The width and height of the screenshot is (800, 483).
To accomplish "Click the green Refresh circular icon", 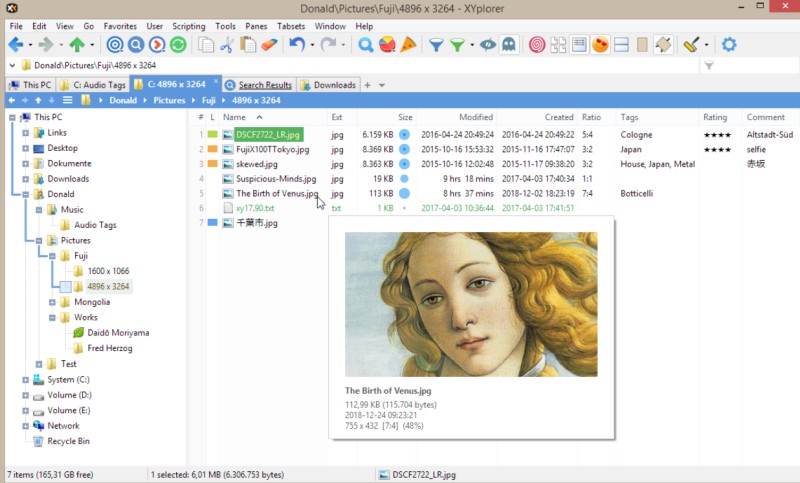I will 178,45.
